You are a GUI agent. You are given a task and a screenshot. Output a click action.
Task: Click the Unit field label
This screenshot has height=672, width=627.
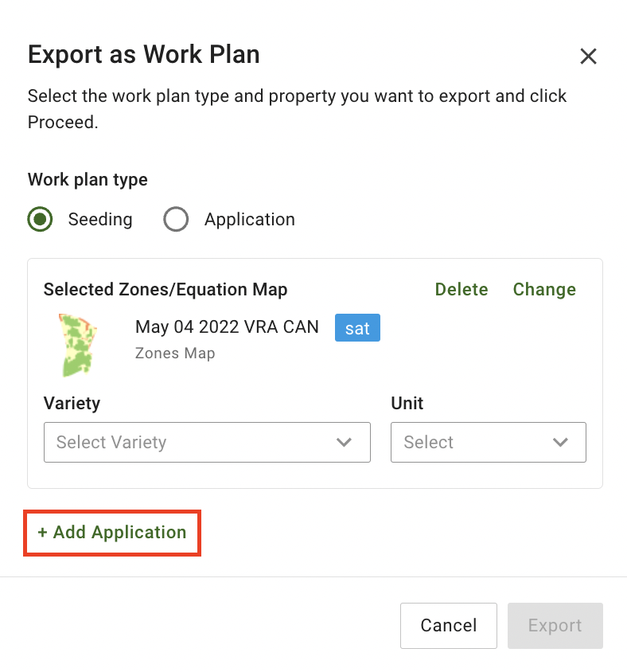[407, 403]
